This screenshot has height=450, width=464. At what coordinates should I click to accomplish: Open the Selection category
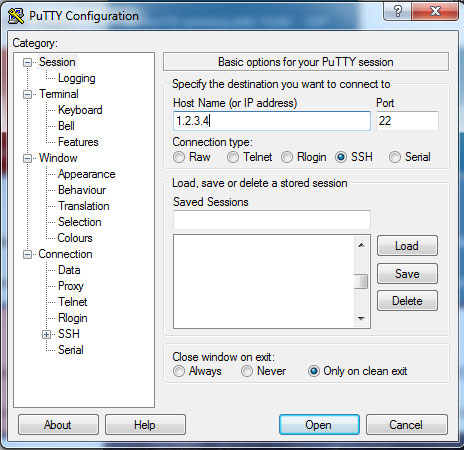tap(80, 222)
